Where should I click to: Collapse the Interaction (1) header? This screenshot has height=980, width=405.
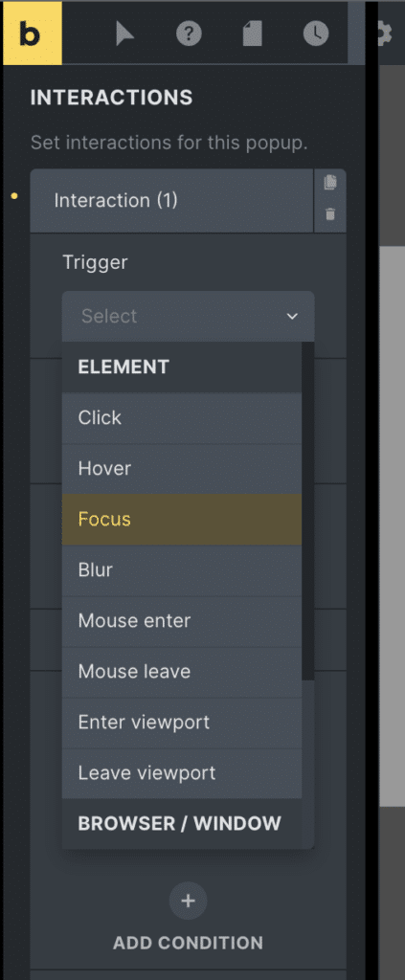tap(172, 201)
